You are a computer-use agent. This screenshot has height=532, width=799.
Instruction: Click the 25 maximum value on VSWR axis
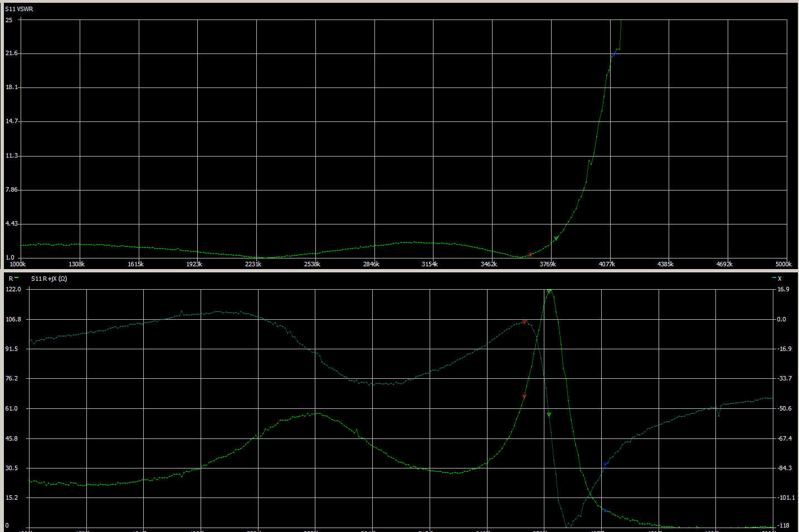click(9, 20)
